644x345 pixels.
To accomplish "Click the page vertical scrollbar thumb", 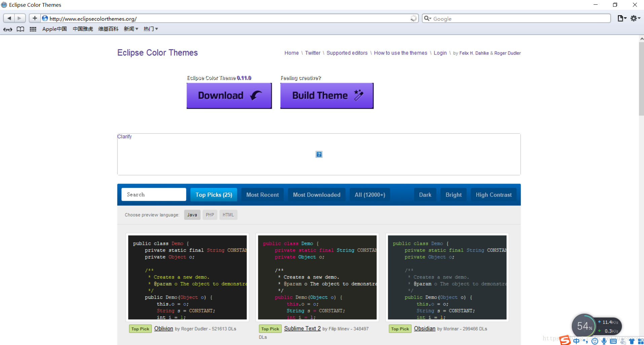I will point(641,79).
